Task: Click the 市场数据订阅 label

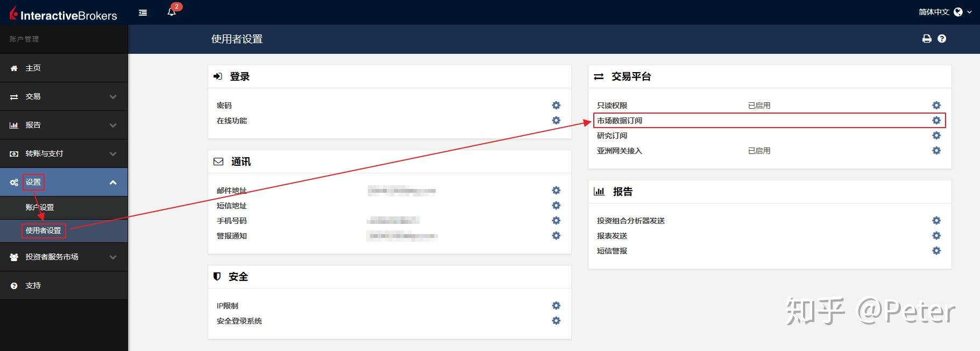Action: [620, 121]
